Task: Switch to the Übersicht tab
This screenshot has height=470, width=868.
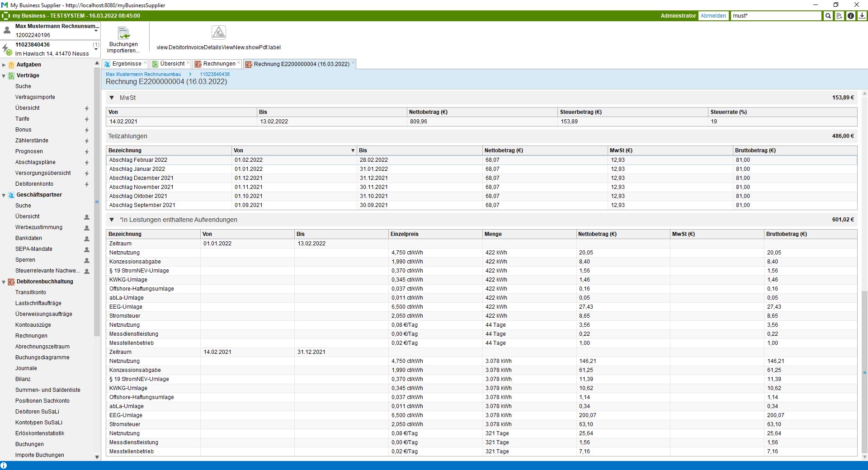Action: pos(172,64)
